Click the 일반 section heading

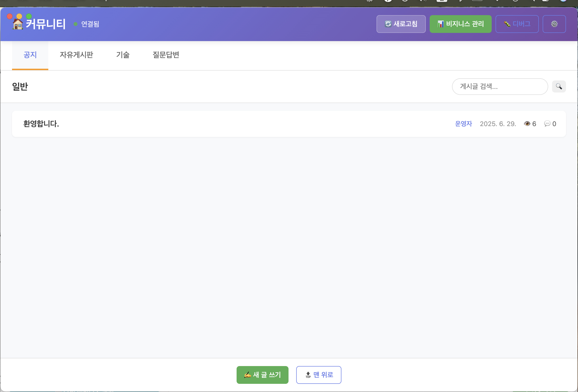click(20, 86)
